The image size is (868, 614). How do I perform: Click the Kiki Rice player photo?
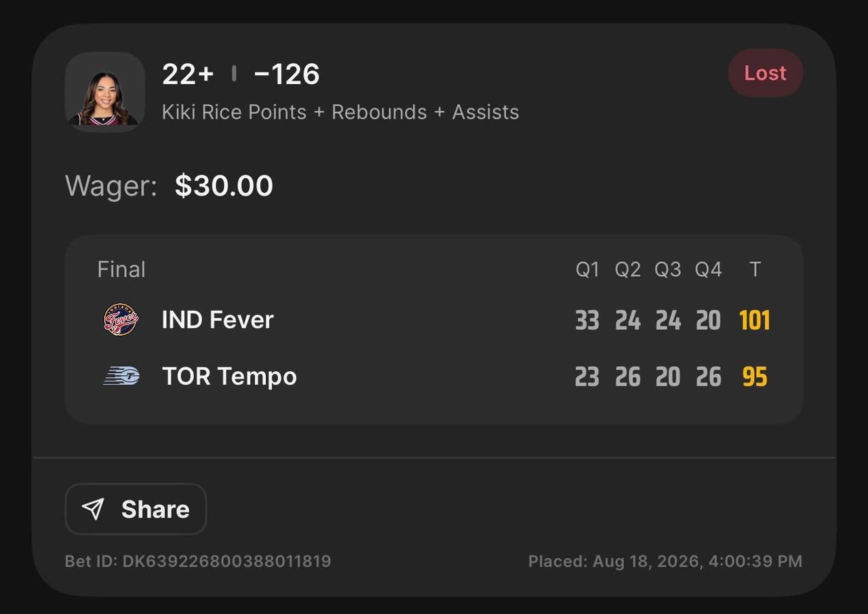(105, 92)
